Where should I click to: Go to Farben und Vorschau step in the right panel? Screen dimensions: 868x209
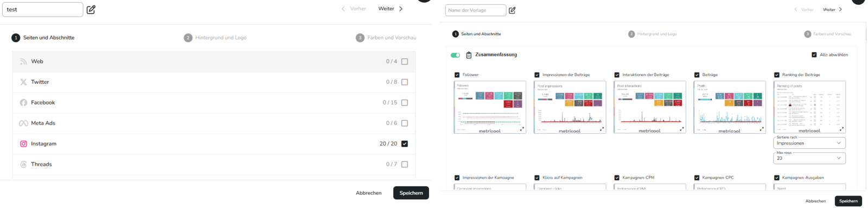click(827, 34)
